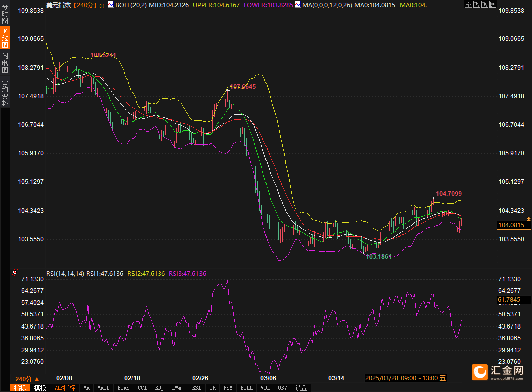Click the red target icon beside the RSI panel
532x392 pixels.
pyautogui.click(x=15, y=272)
